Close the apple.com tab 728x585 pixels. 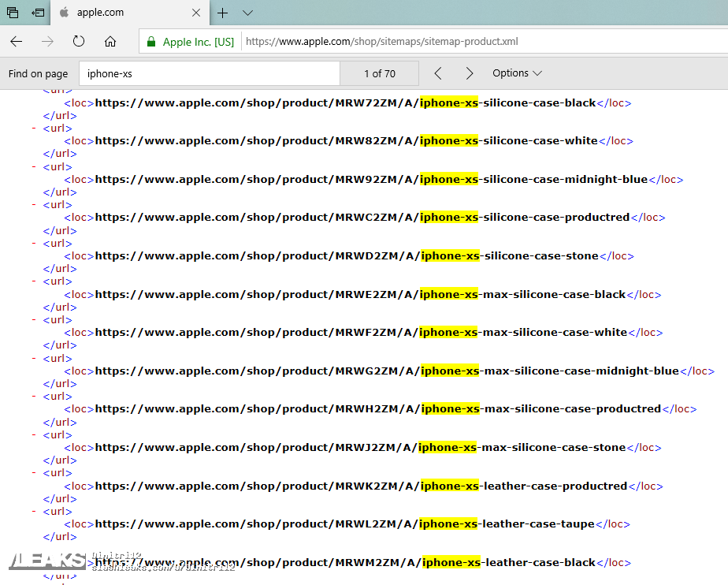click(x=196, y=13)
